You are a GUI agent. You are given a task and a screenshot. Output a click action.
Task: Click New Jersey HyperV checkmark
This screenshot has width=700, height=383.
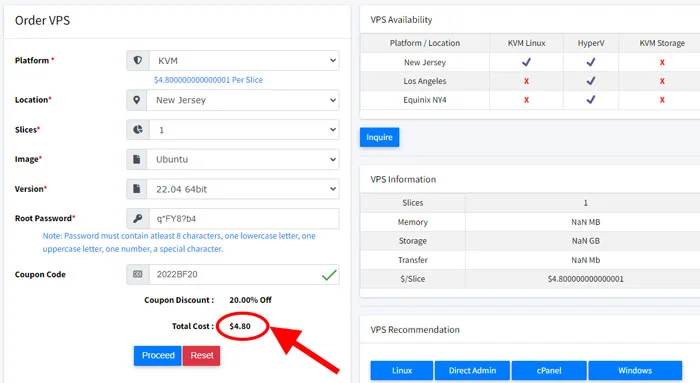[591, 62]
